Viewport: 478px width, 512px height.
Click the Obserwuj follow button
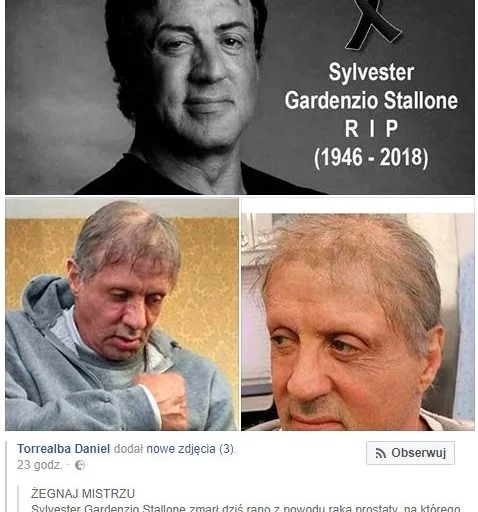coord(410,453)
